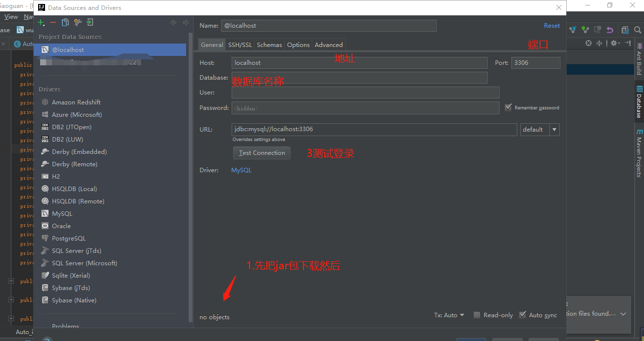The height and width of the screenshot is (341, 644).
Task: Switch to the Advanced tab
Action: (x=329, y=45)
